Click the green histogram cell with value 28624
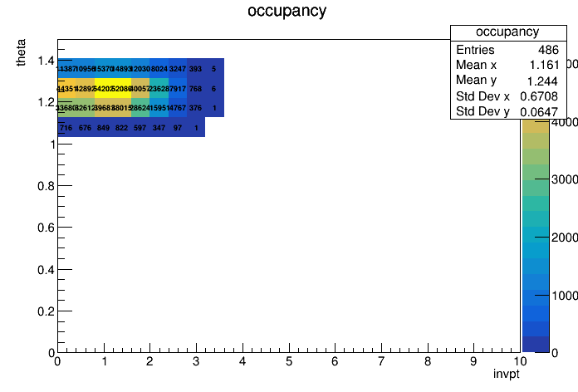This screenshot has height=392, width=578. tap(140, 107)
